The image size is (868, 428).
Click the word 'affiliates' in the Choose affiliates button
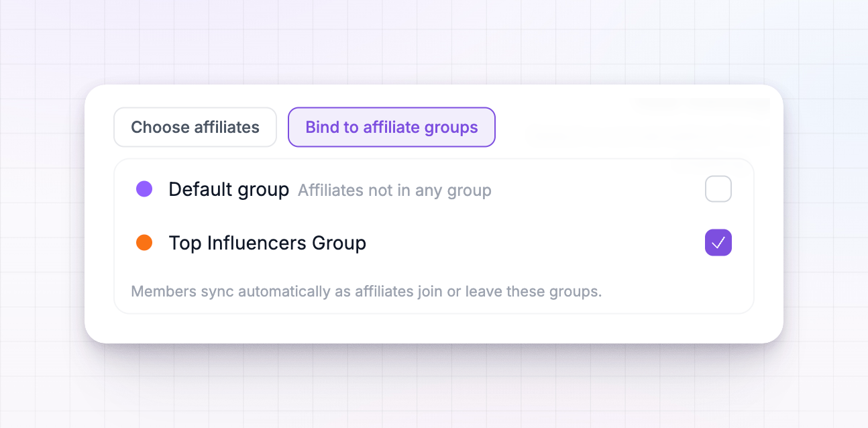click(x=227, y=127)
